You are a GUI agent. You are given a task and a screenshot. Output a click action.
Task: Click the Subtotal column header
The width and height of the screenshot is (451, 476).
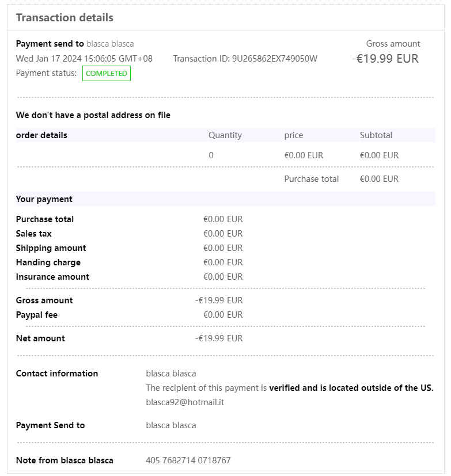point(376,135)
